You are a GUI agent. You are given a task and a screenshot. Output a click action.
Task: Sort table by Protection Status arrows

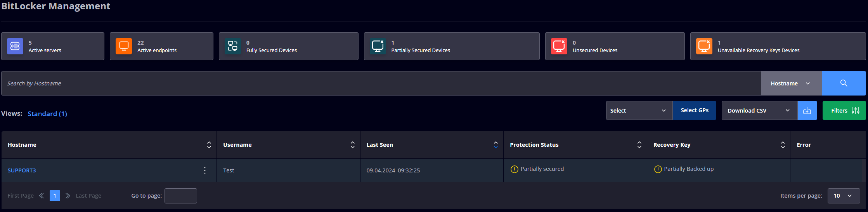point(639,145)
